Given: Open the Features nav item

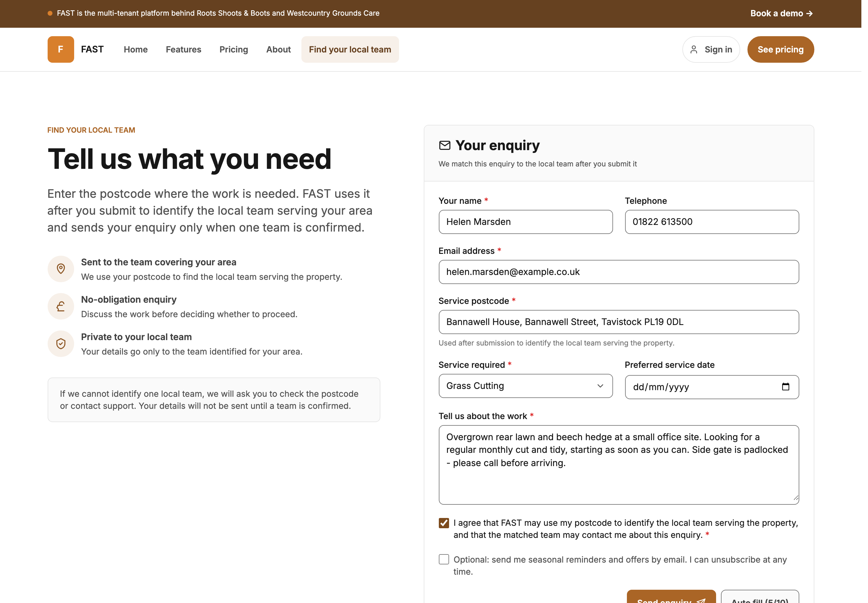Looking at the screenshot, I should pyautogui.click(x=184, y=49).
